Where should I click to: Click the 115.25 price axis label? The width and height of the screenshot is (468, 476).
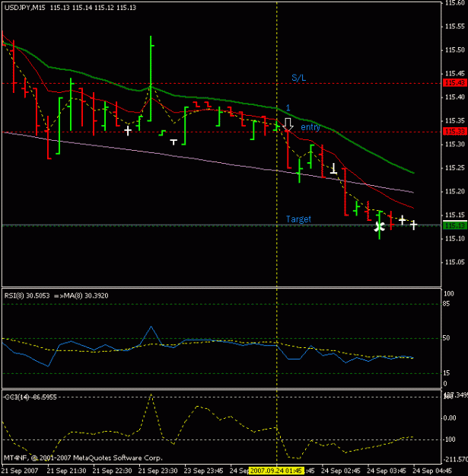(x=454, y=168)
